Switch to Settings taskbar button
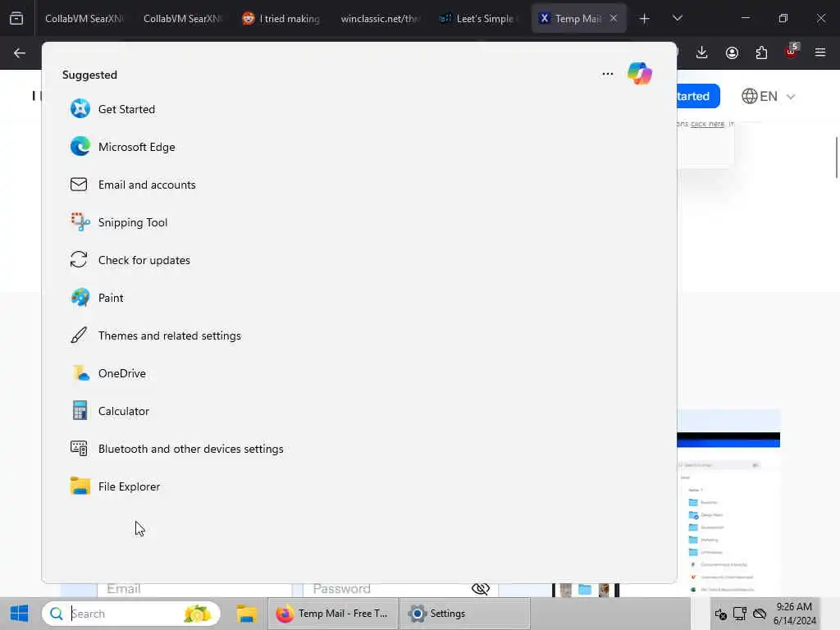 (x=464, y=614)
